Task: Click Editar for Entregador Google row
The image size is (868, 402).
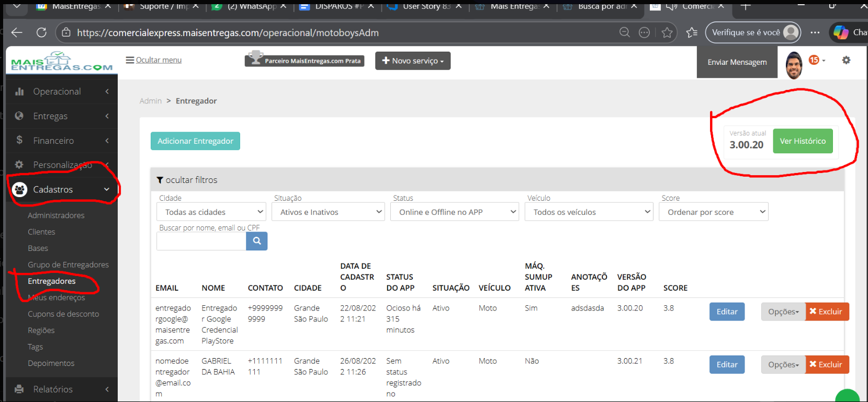Action: tap(727, 312)
